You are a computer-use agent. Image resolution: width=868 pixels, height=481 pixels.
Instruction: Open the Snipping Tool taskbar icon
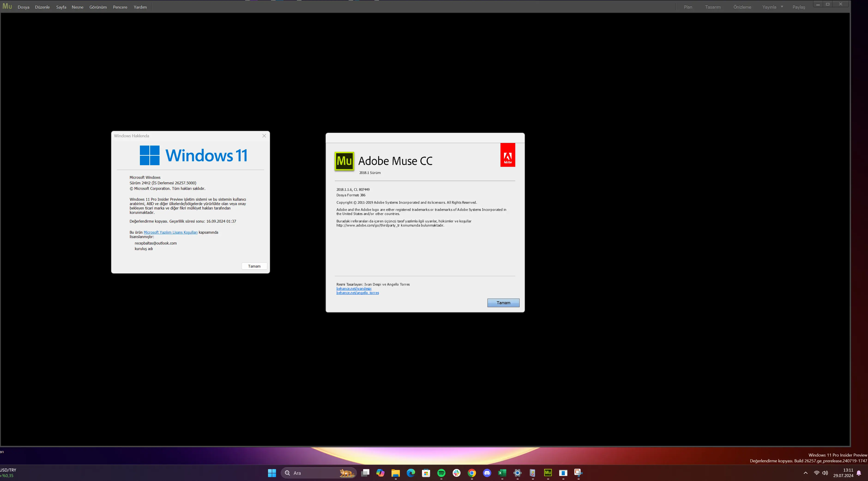pos(578,473)
